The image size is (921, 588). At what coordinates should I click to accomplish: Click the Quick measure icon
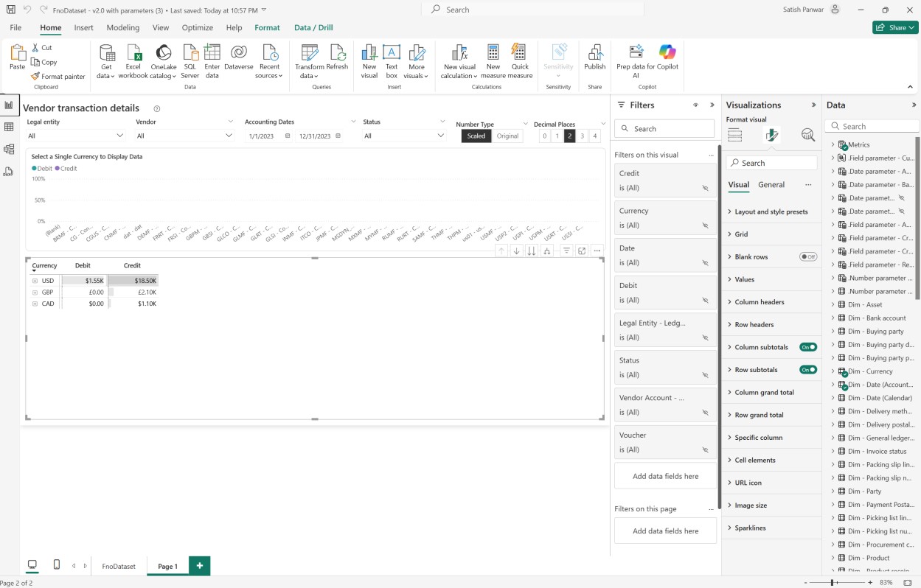(520, 53)
